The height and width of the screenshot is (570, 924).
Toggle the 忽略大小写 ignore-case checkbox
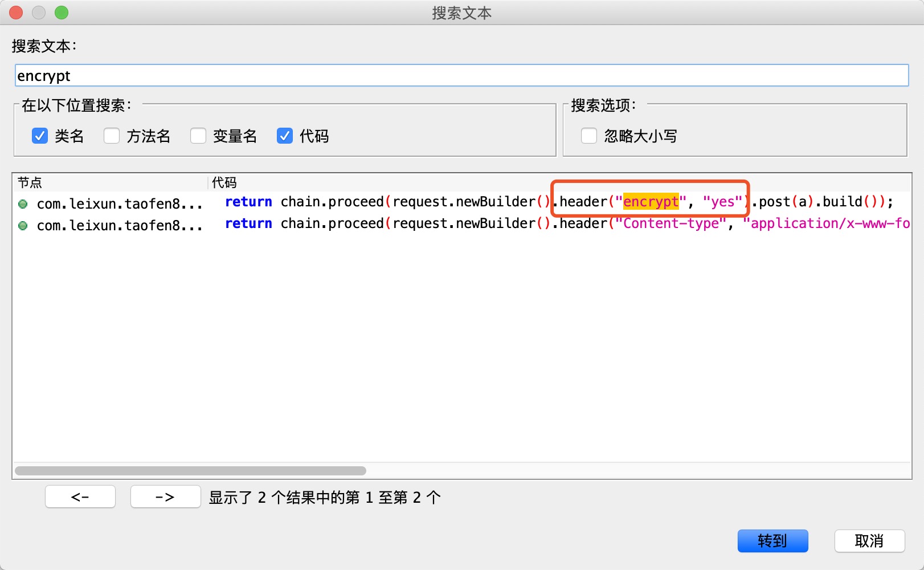(589, 136)
